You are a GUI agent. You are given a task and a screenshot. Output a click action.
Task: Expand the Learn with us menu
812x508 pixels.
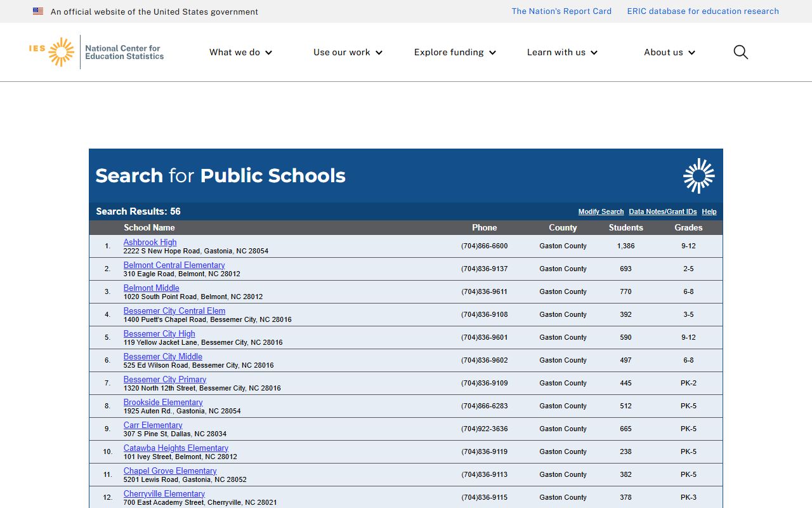(x=563, y=52)
